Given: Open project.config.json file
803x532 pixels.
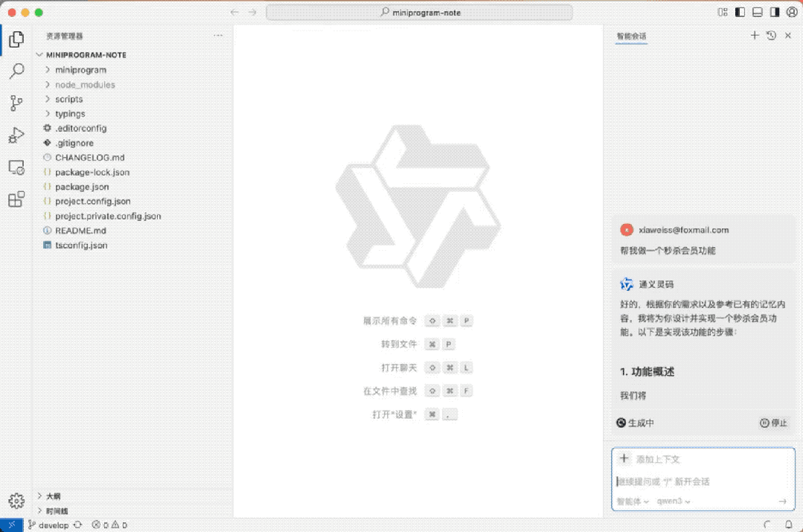Looking at the screenshot, I should (93, 201).
